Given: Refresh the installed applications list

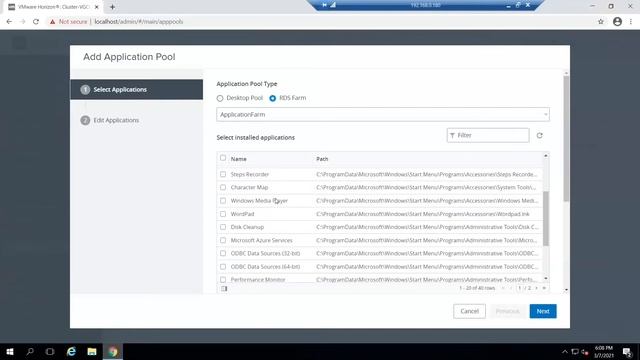Looking at the screenshot, I should (540, 136).
